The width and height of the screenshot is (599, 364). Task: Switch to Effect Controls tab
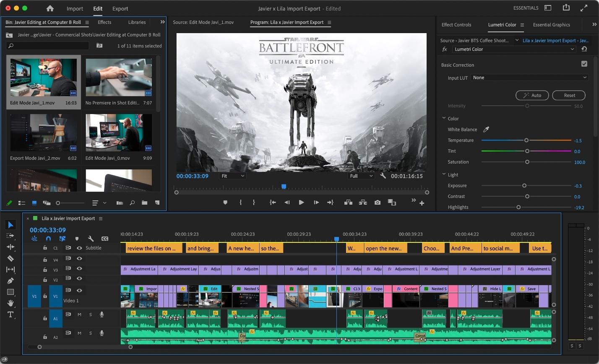(456, 25)
